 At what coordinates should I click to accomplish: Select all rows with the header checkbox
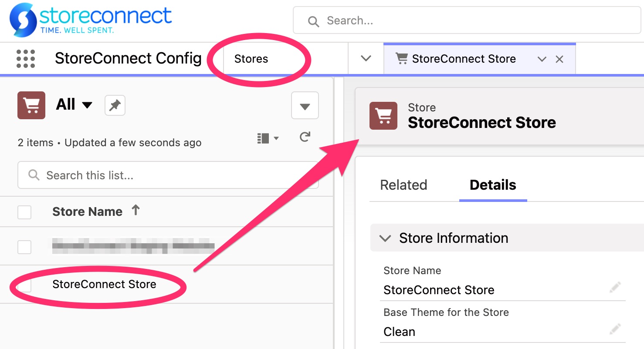pyautogui.click(x=24, y=212)
